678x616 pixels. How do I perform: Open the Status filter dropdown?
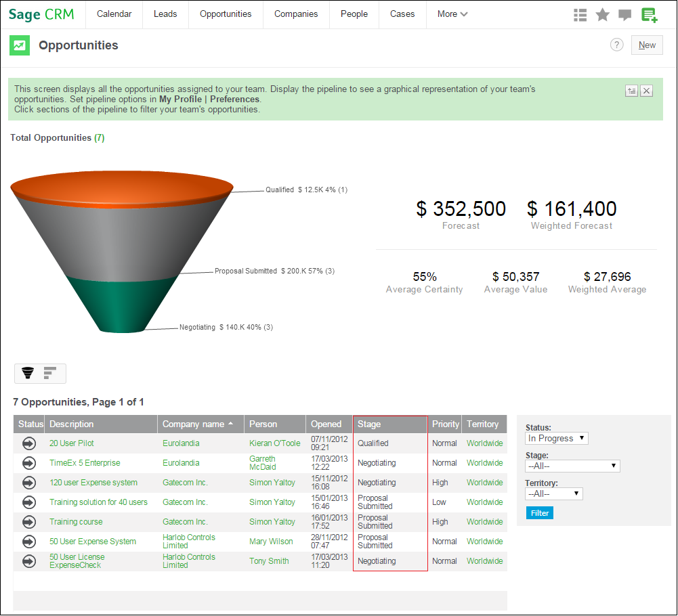pos(557,439)
